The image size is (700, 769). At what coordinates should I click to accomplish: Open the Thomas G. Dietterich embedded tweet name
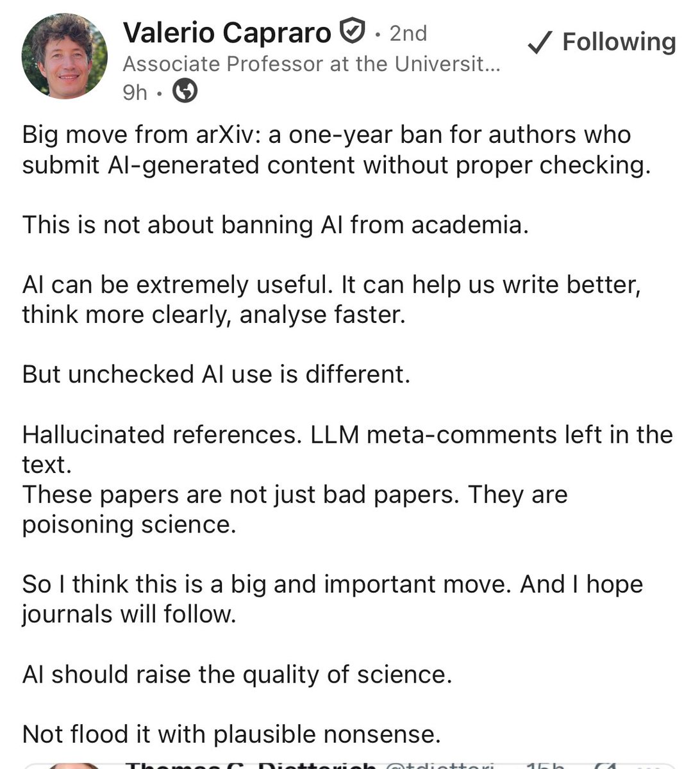point(251,765)
